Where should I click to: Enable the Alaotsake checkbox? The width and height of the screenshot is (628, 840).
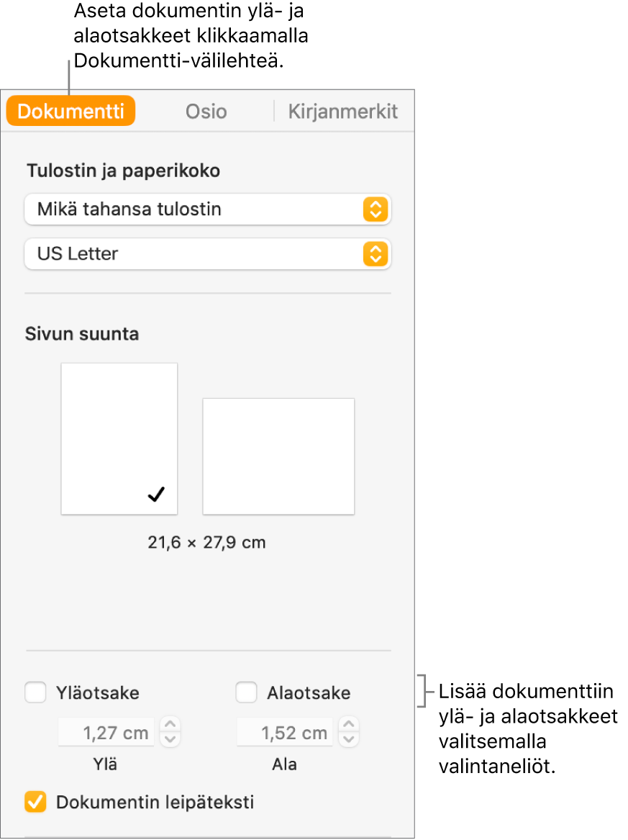(x=246, y=692)
